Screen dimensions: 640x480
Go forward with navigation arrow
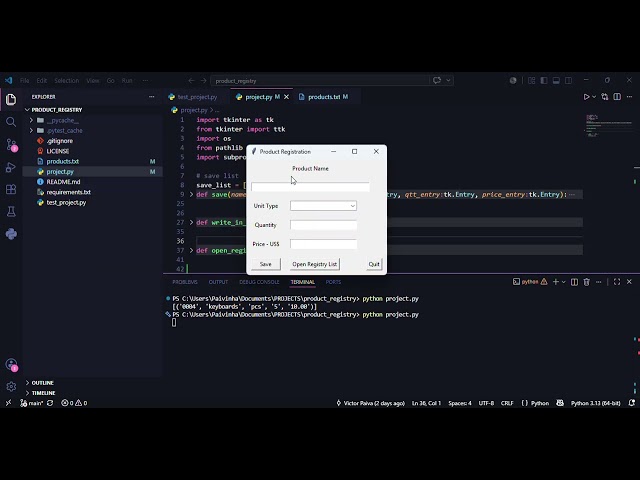coord(203,80)
